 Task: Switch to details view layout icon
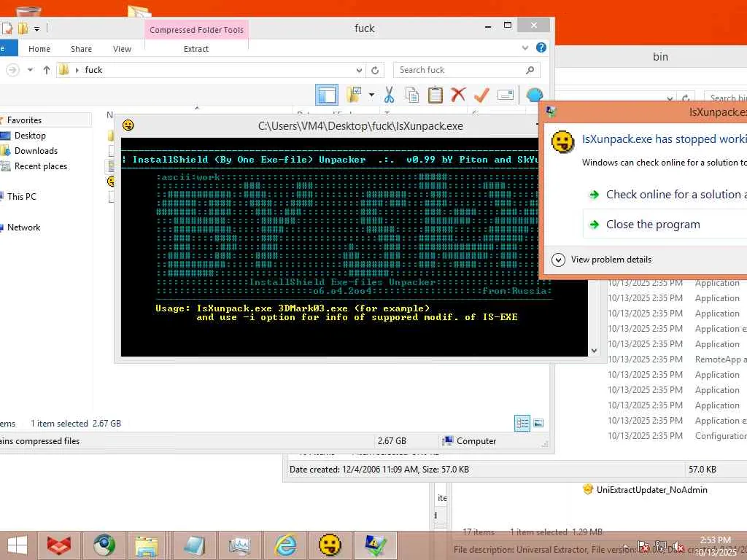tap(522, 424)
